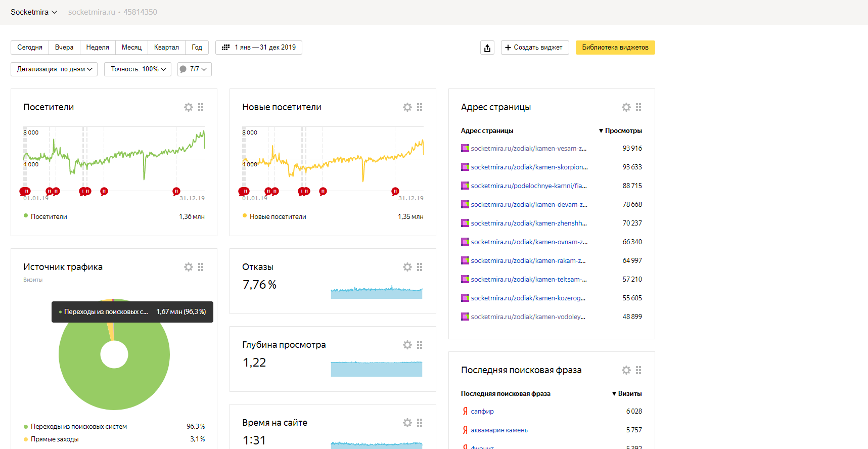Open settings gear of Источник трафика widget
This screenshot has height=449, width=868.
pos(189,267)
